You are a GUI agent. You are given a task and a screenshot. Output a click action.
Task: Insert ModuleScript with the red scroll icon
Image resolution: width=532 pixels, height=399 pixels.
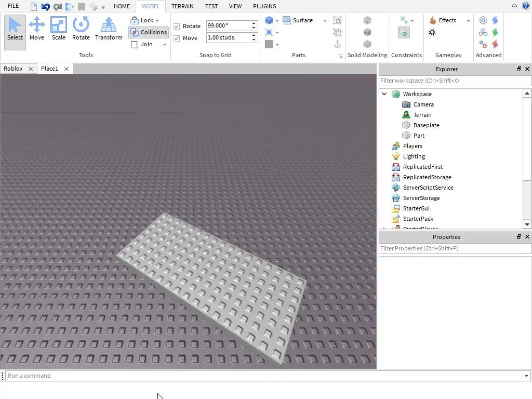coord(495,44)
